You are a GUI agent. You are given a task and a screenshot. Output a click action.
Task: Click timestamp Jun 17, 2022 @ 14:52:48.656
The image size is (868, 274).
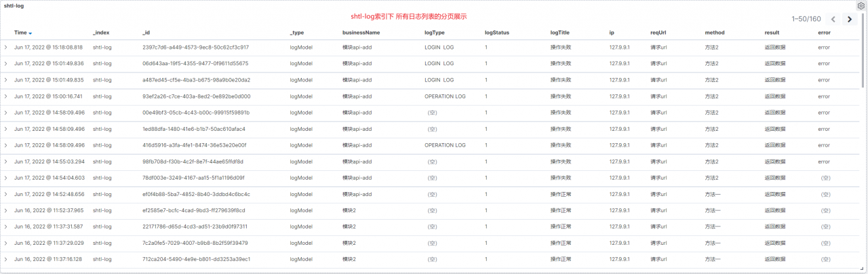[x=49, y=194]
